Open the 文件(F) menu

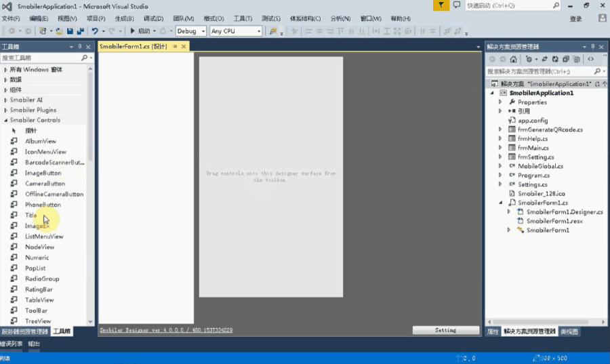[10, 18]
